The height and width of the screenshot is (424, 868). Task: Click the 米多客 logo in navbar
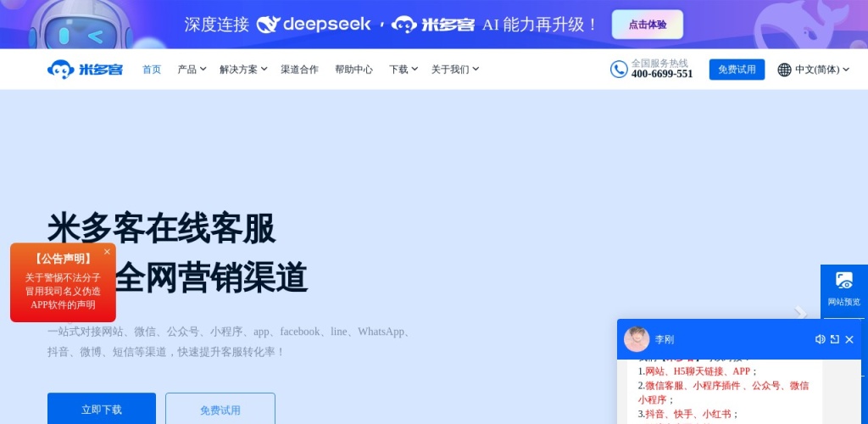tap(85, 70)
